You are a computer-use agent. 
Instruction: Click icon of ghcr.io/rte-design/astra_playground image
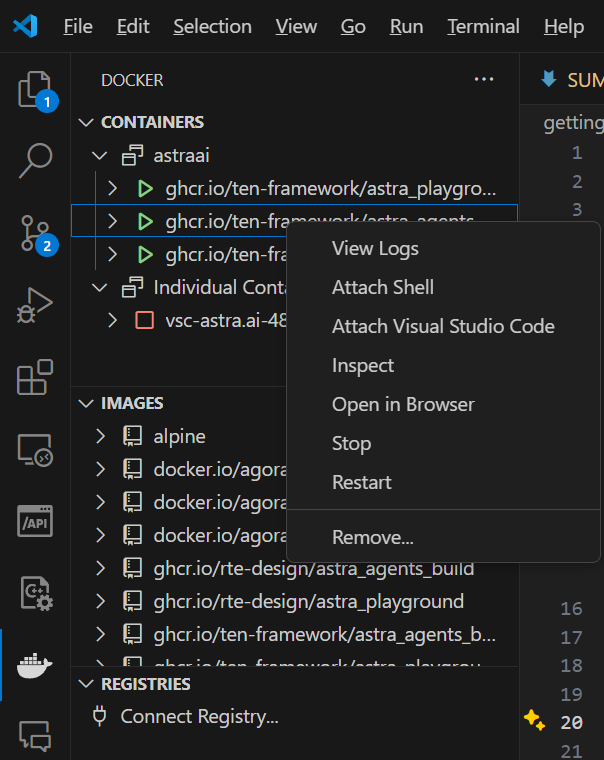tap(132, 602)
